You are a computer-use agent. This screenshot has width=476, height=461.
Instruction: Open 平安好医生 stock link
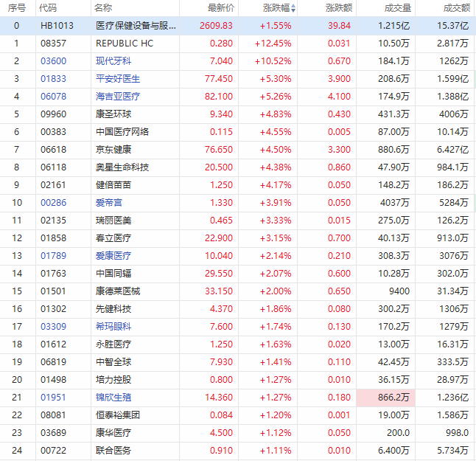click(x=118, y=79)
